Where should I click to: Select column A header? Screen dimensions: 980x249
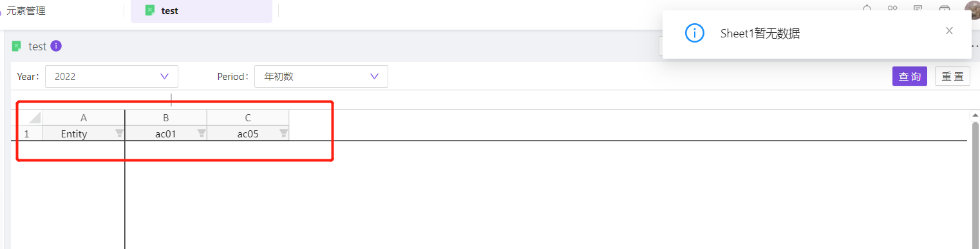[84, 117]
